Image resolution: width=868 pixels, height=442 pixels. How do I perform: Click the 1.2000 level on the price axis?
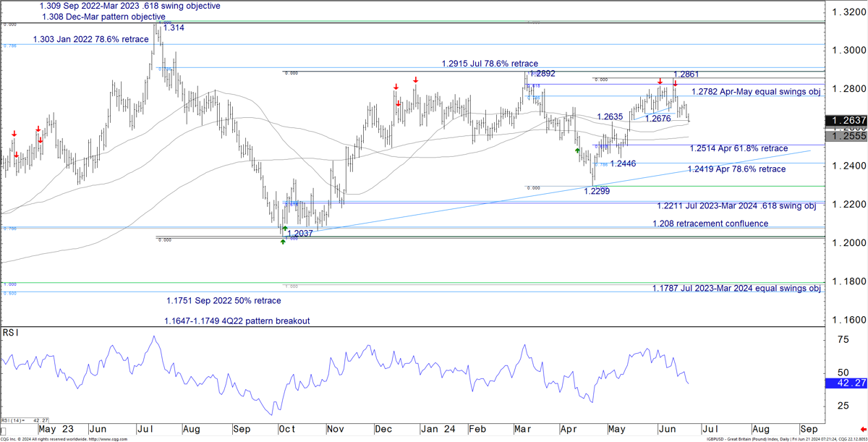coord(848,242)
